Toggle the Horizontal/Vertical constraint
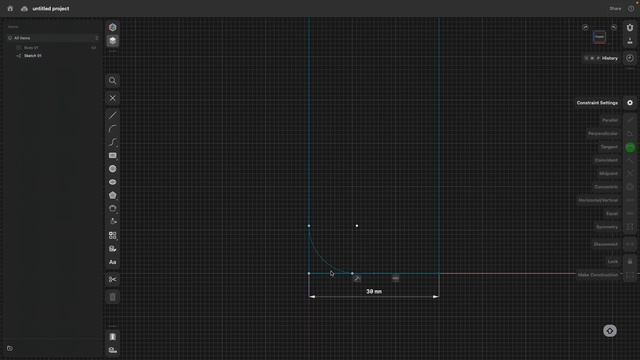This screenshot has width=640, height=360. [630, 200]
